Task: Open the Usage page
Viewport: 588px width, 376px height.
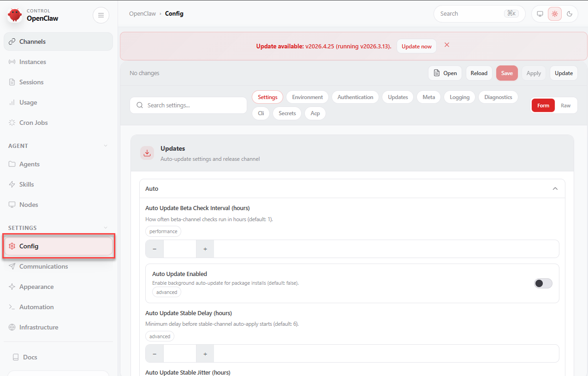Action: 58,102
